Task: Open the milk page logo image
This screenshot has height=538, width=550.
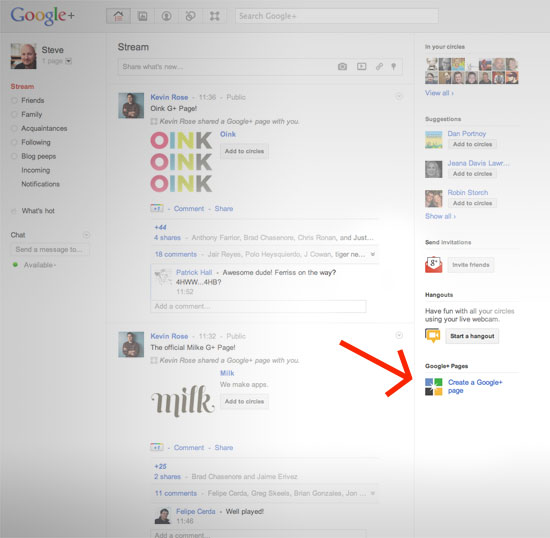Action: [183, 401]
